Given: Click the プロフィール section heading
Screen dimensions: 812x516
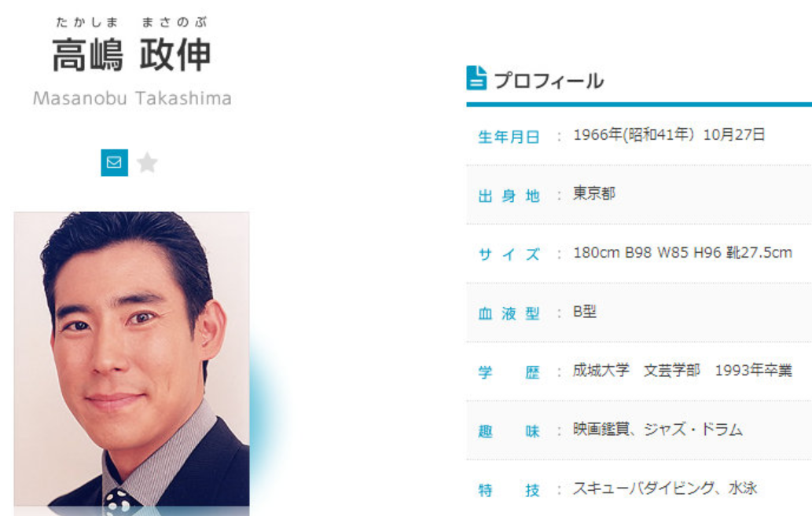Looking at the screenshot, I should [x=549, y=81].
